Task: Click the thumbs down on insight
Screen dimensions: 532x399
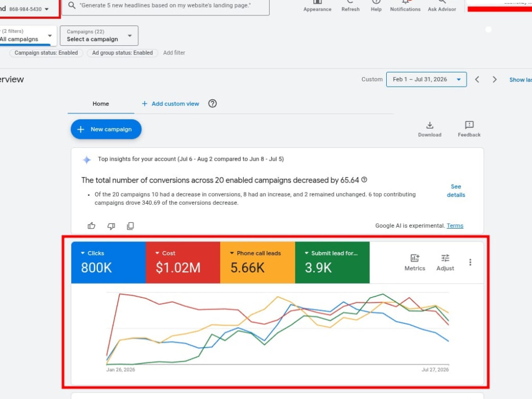Action: click(111, 226)
